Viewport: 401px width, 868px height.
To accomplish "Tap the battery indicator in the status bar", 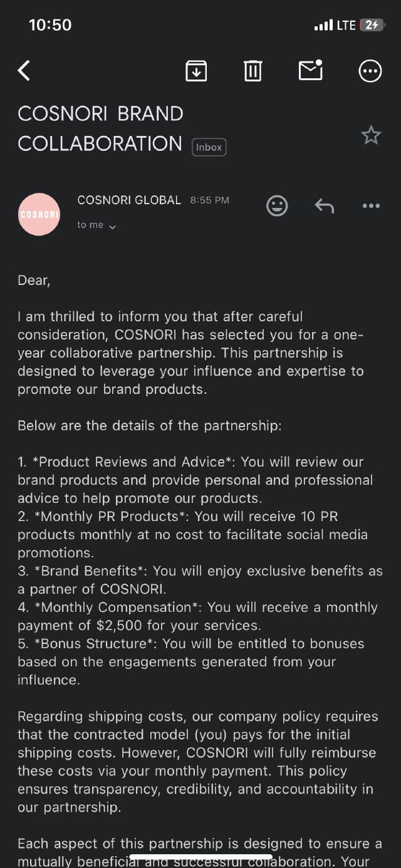I will pos(372,25).
